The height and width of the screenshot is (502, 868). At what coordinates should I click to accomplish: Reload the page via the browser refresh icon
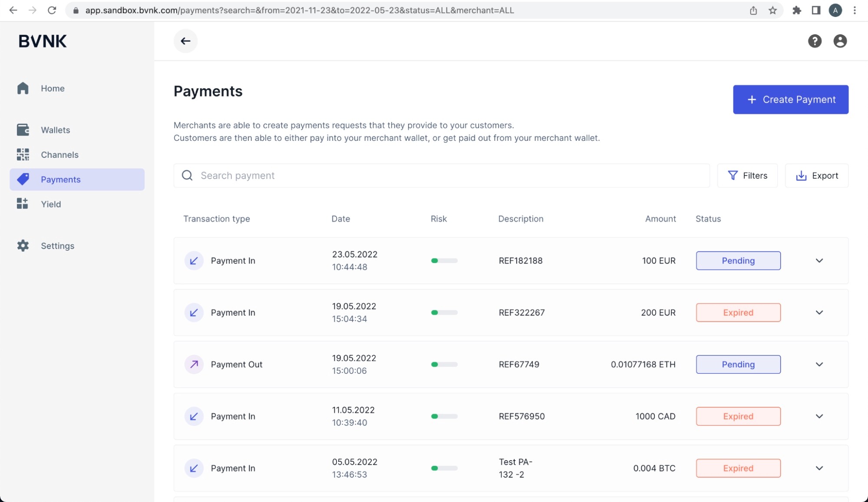(52, 10)
